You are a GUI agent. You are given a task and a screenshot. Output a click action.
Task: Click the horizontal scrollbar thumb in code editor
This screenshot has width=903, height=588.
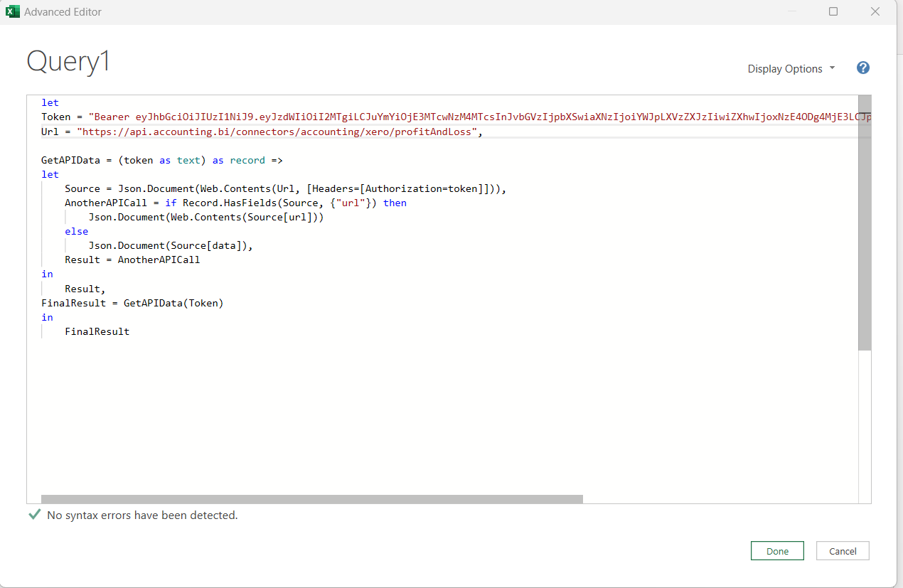[312, 499]
